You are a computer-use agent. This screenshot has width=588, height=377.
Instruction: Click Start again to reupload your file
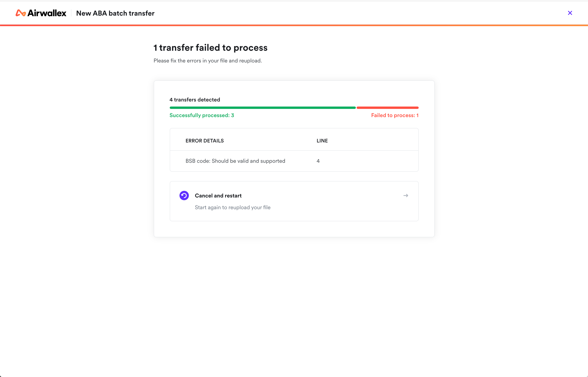point(233,207)
